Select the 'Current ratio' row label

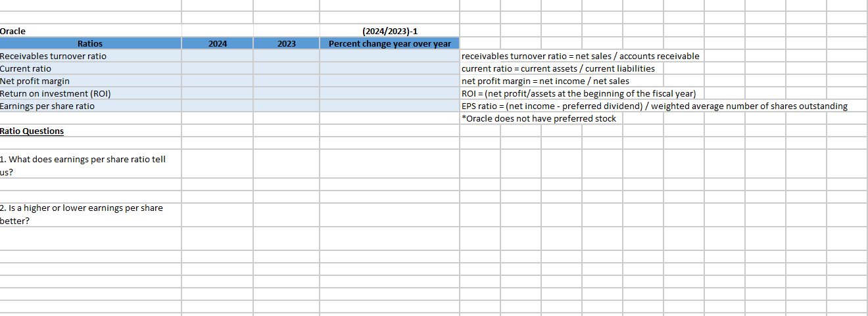90,68
